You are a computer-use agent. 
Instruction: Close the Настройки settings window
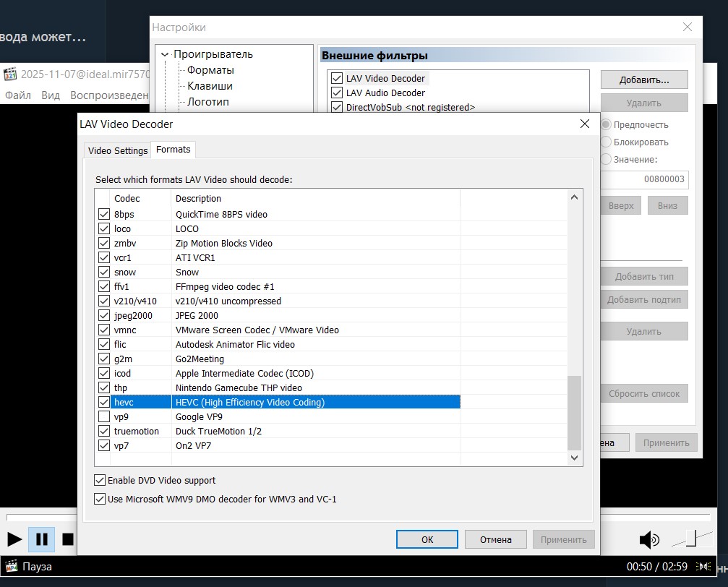coord(687,27)
